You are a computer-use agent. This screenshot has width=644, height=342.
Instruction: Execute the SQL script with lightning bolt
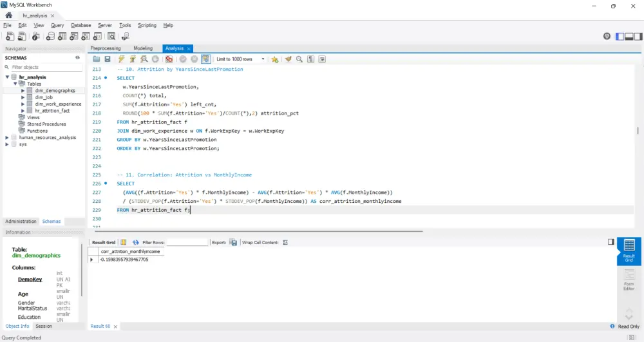pyautogui.click(x=121, y=59)
